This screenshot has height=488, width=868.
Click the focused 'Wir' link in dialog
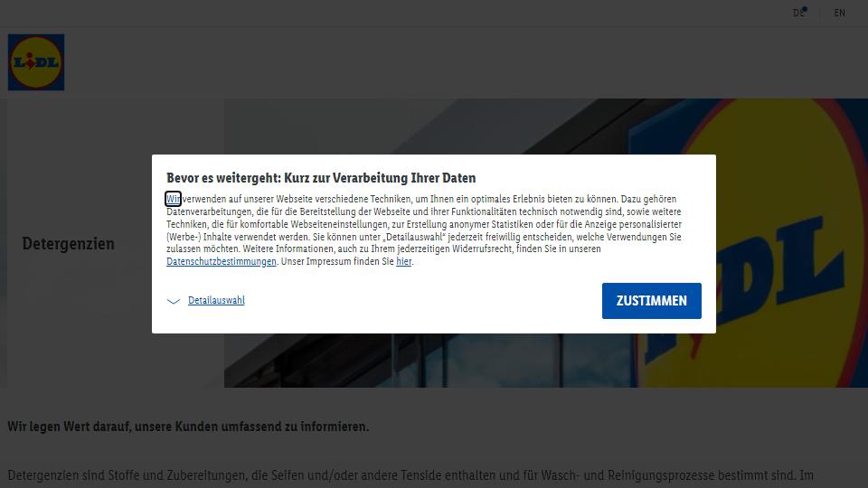coord(174,199)
